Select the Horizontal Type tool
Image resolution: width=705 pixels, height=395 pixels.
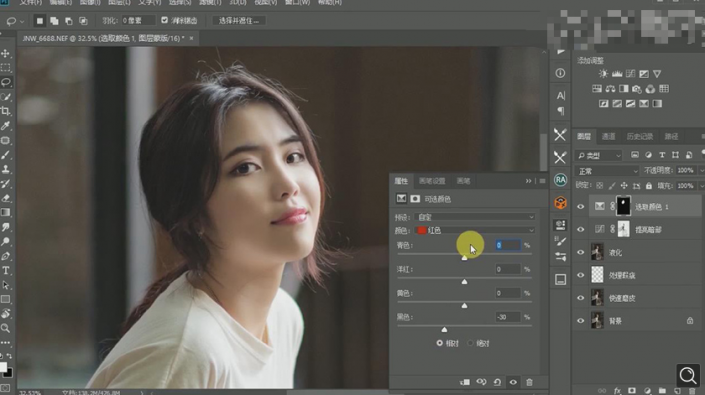(x=5, y=271)
